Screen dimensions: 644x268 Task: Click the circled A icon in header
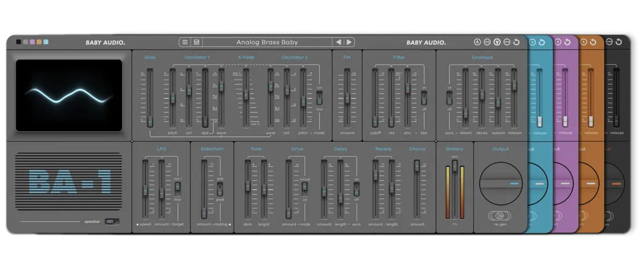(477, 42)
